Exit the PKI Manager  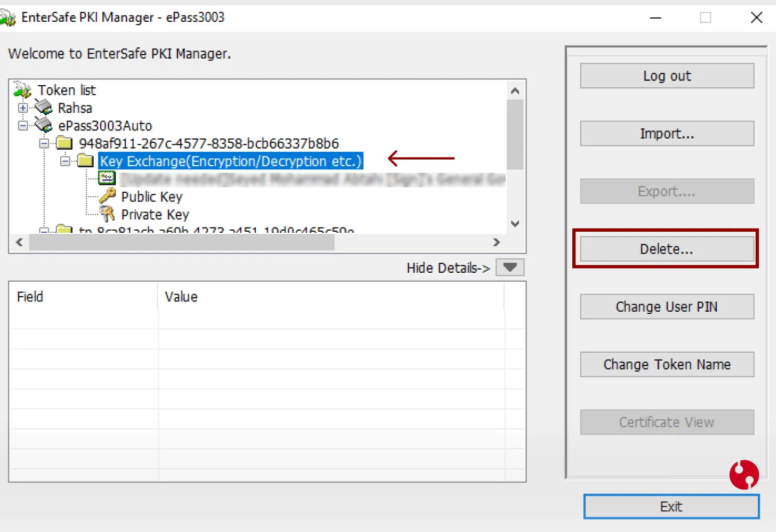point(671,507)
